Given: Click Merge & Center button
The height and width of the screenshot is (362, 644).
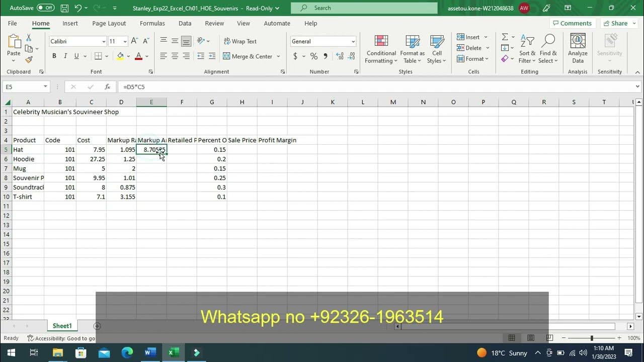Looking at the screenshot, I should (248, 56).
